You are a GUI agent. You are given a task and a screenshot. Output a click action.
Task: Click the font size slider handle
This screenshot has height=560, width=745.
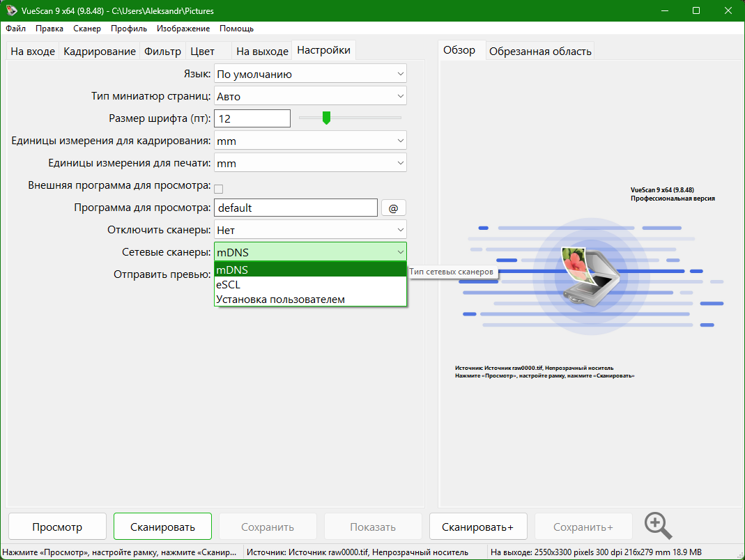(x=325, y=118)
